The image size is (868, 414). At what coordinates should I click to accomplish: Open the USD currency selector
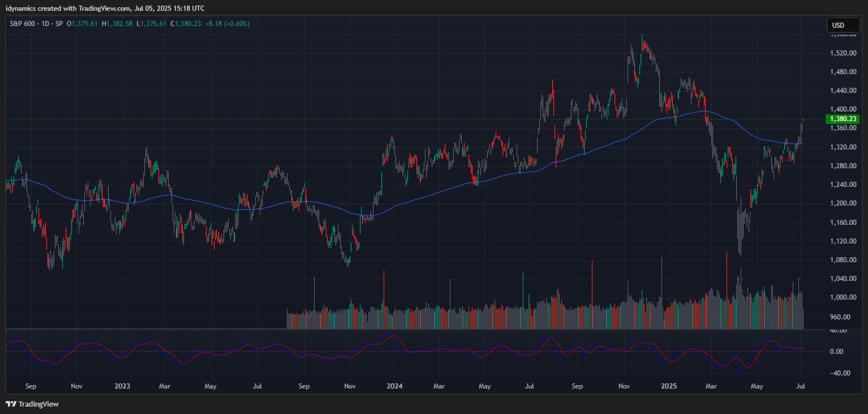click(x=843, y=25)
